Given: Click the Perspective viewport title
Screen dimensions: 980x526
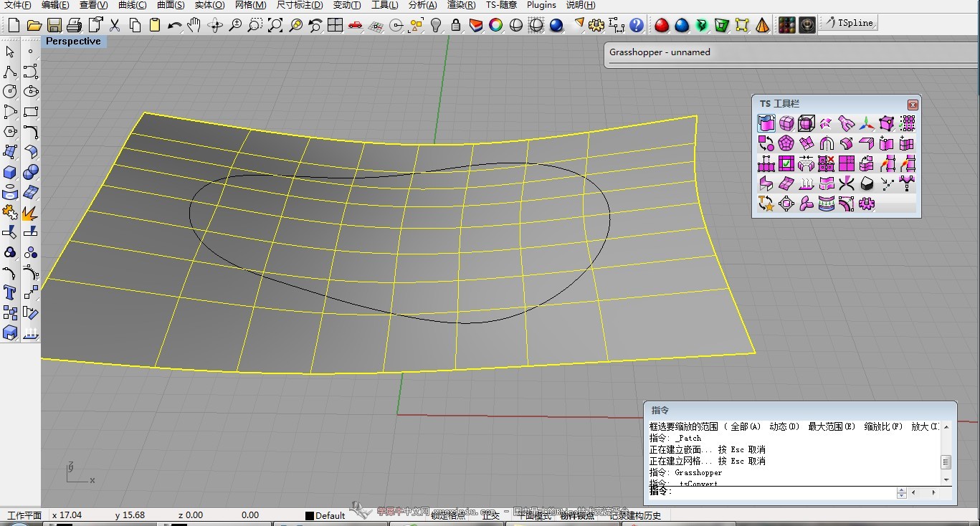Looking at the screenshot, I should tap(73, 42).
